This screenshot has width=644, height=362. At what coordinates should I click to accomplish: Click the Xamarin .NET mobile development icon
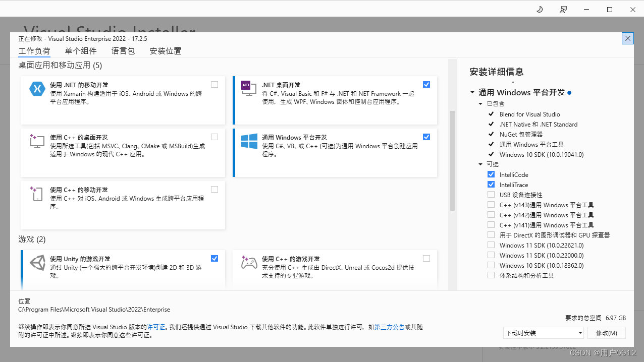tap(37, 89)
